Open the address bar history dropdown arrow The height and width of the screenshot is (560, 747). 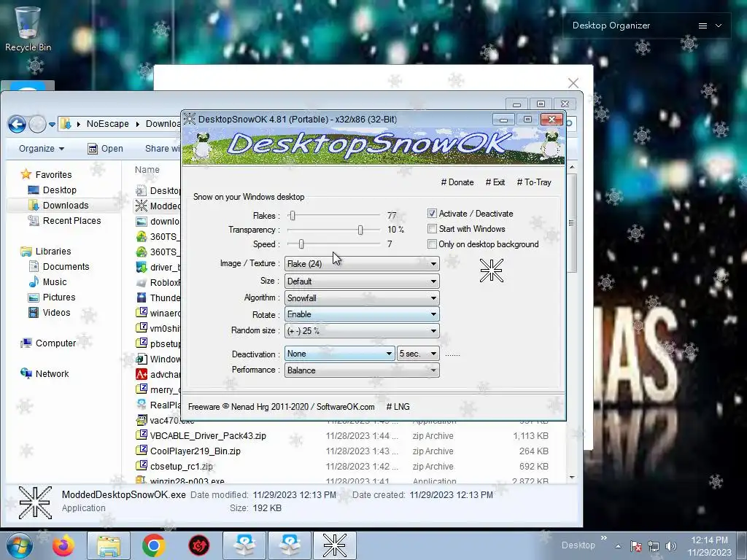click(52, 124)
